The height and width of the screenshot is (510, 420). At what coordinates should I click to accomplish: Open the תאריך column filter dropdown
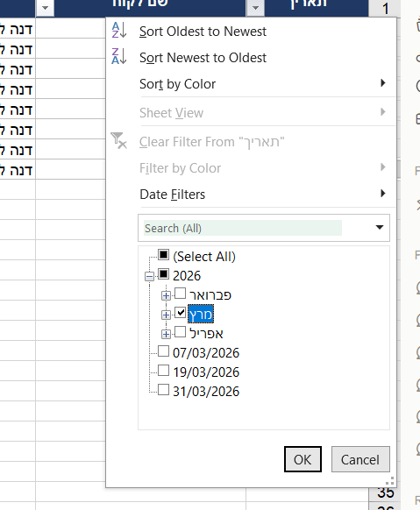[x=256, y=7]
